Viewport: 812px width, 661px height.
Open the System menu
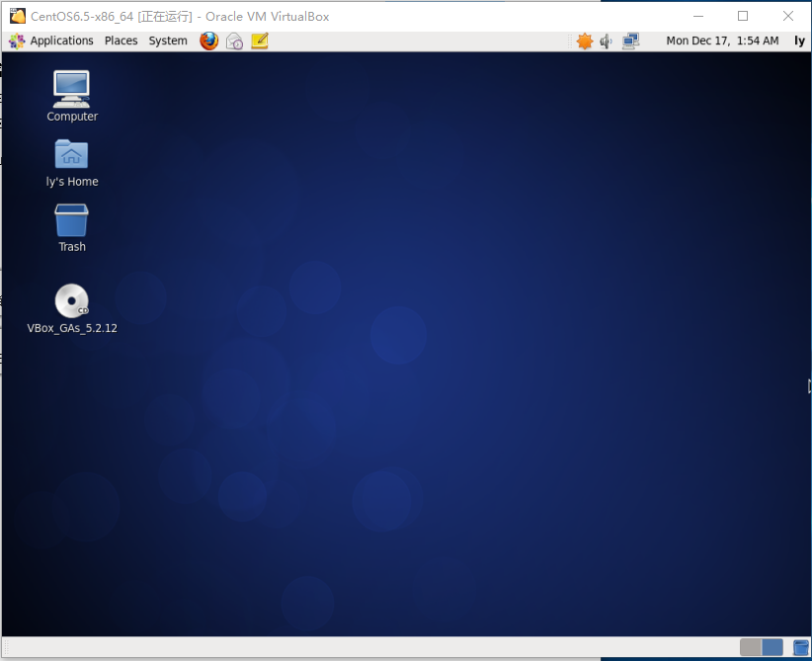click(168, 41)
